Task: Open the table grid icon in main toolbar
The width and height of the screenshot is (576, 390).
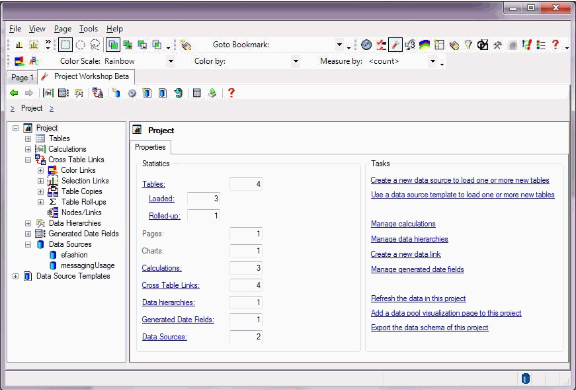Action: coord(439,45)
